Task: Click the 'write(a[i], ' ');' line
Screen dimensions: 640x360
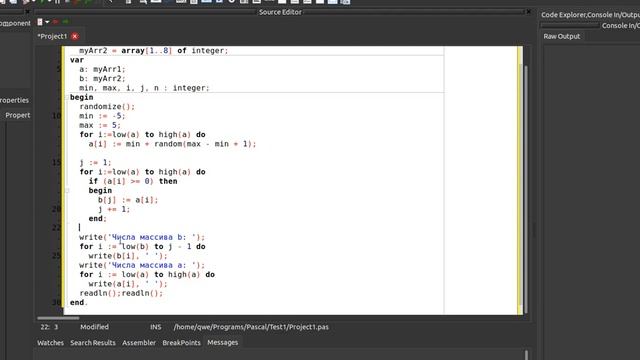Action: [128, 284]
